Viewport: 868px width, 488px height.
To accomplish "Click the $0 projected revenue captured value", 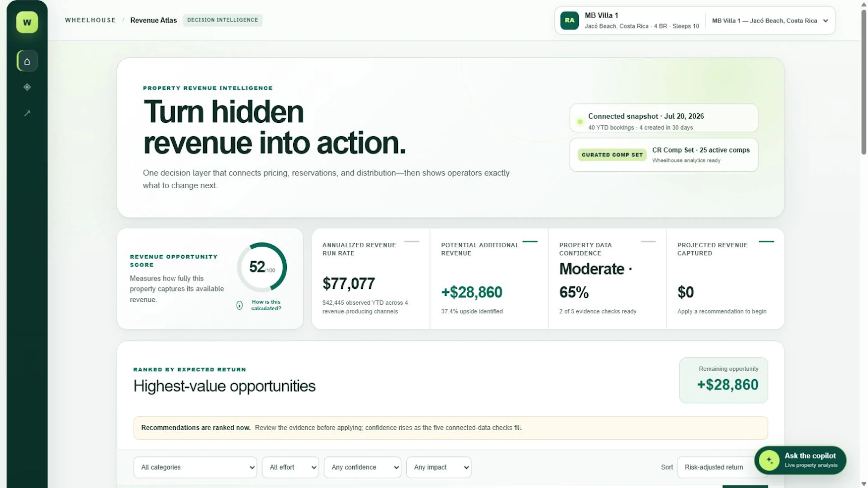I will point(685,292).
